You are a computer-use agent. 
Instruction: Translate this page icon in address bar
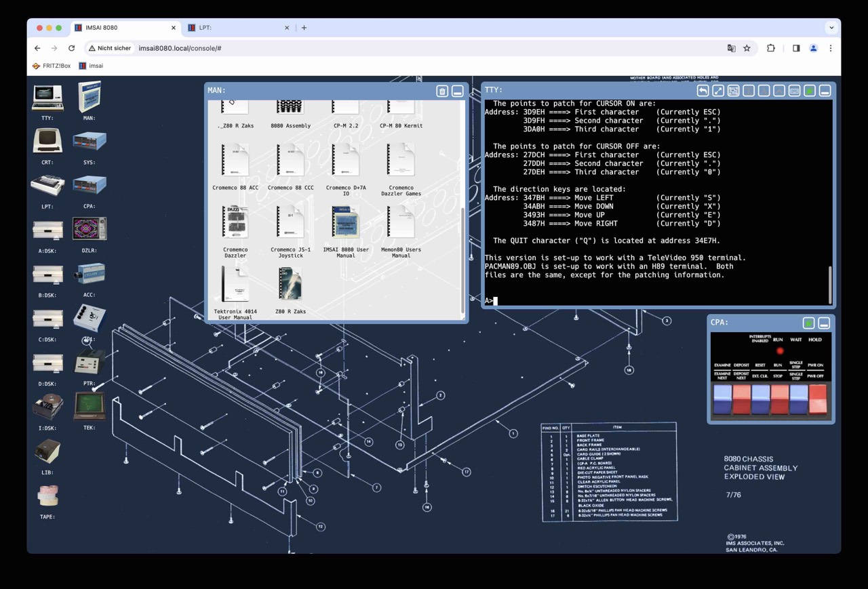[x=731, y=48]
